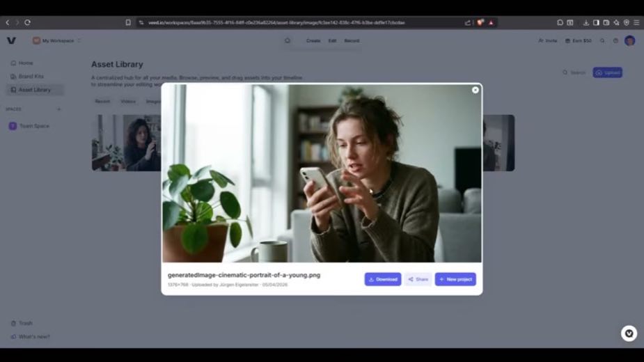The width and height of the screenshot is (644, 362).
Task: Open the partially hidden thumbnail on the right
Action: click(x=498, y=143)
